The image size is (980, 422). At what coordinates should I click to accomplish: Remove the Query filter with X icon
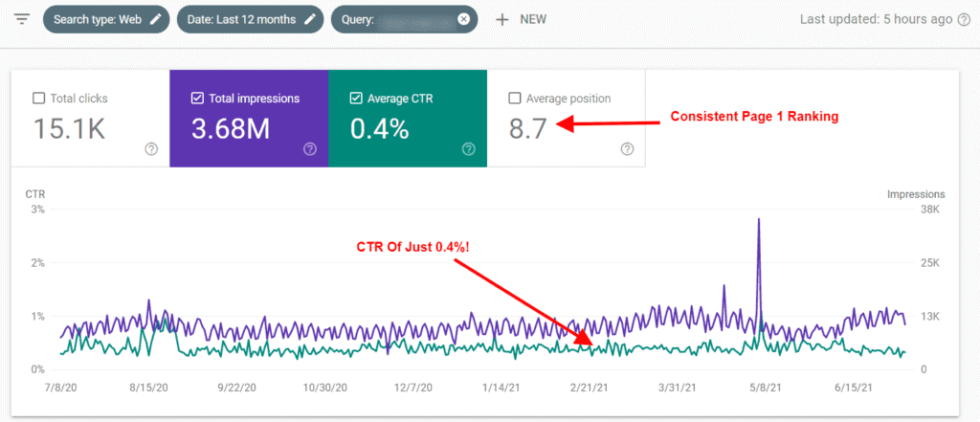[x=464, y=19]
